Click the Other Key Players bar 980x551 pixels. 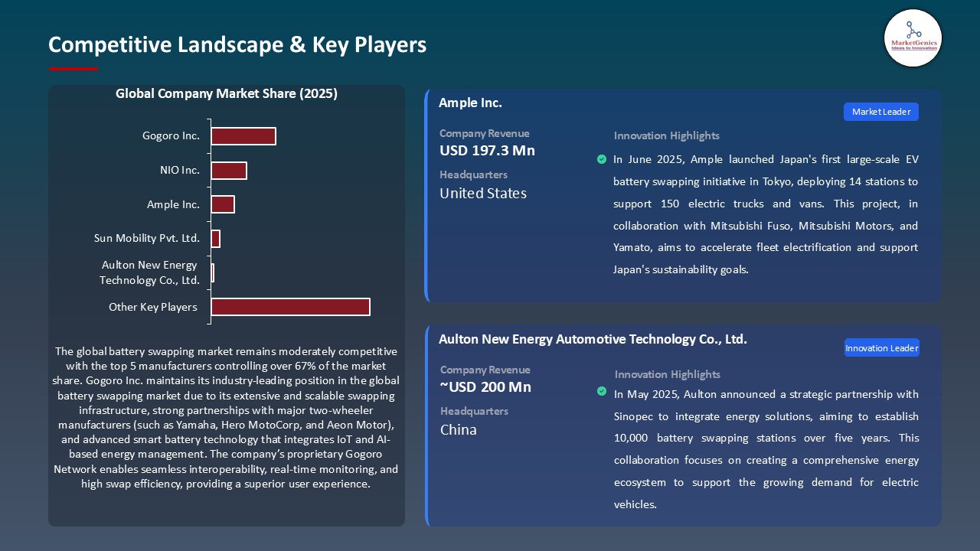point(290,307)
